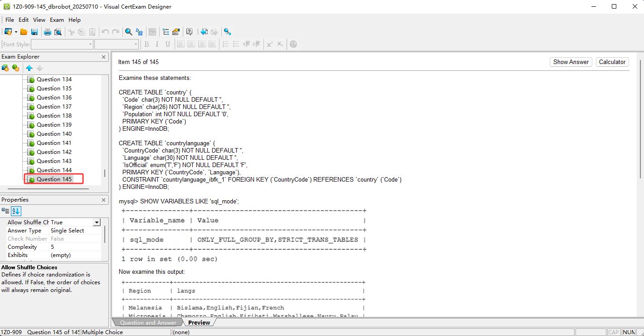Click the decrease indent icon
644x336 pixels.
point(246,44)
